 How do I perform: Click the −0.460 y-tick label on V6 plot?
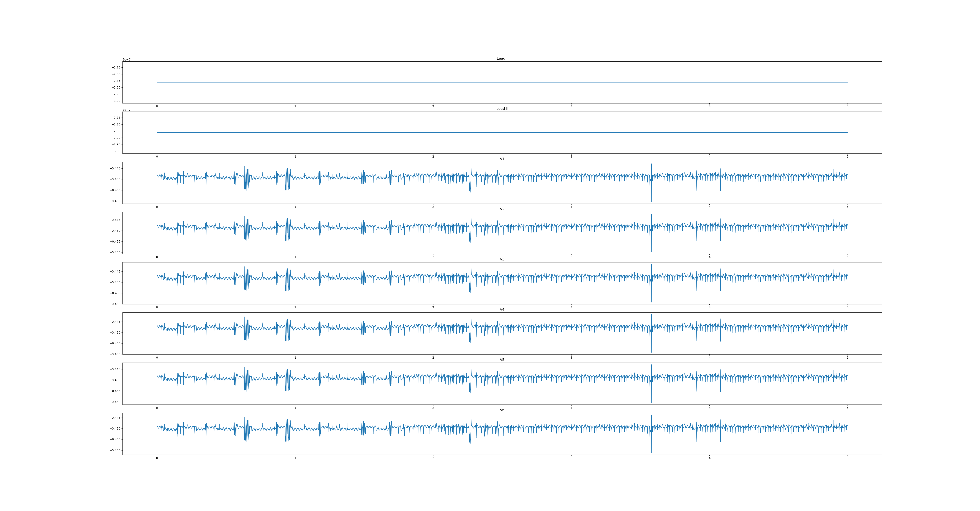click(115, 450)
